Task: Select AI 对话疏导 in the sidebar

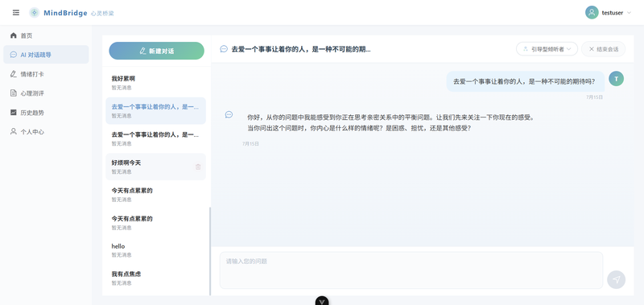Action: [x=46, y=55]
